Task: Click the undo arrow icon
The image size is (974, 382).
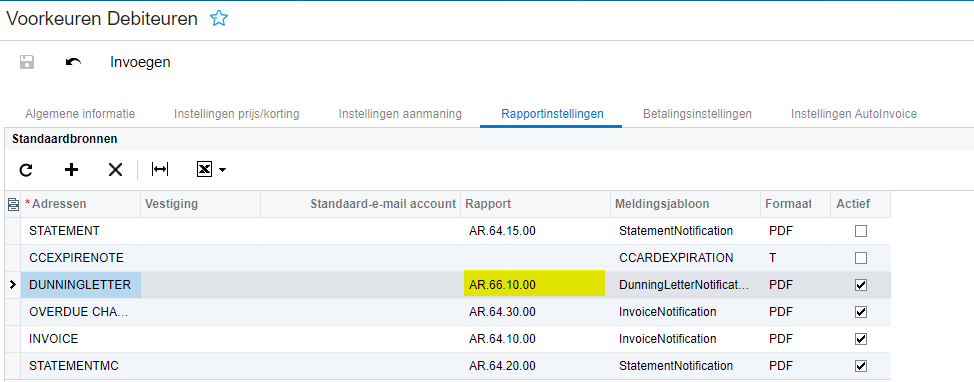Action: click(73, 62)
